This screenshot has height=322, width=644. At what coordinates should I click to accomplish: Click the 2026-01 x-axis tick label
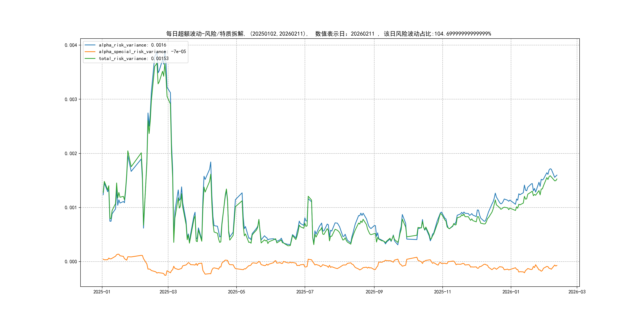[511, 292]
